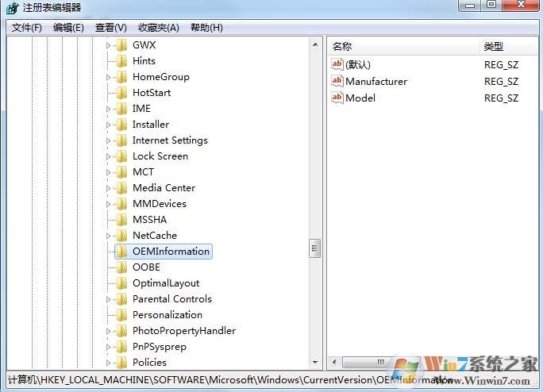The image size is (543, 392).
Task: Click the OEMInformation folder icon
Action: [122, 252]
